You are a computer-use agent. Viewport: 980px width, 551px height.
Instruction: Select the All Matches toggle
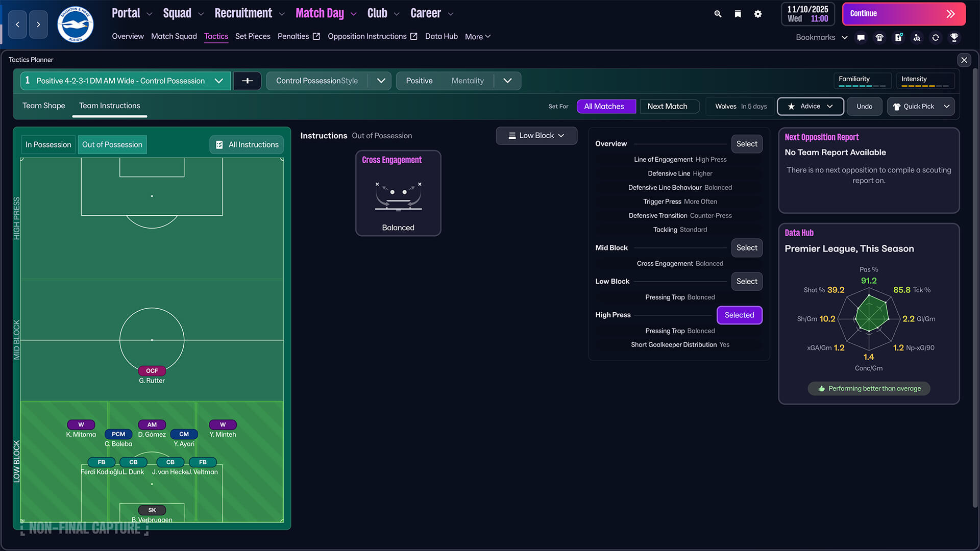[x=606, y=106]
